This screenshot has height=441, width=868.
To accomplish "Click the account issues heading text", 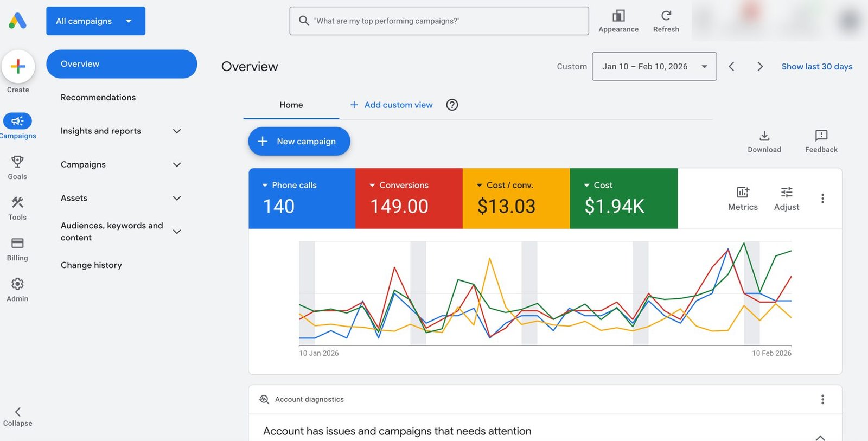I will 397,431.
